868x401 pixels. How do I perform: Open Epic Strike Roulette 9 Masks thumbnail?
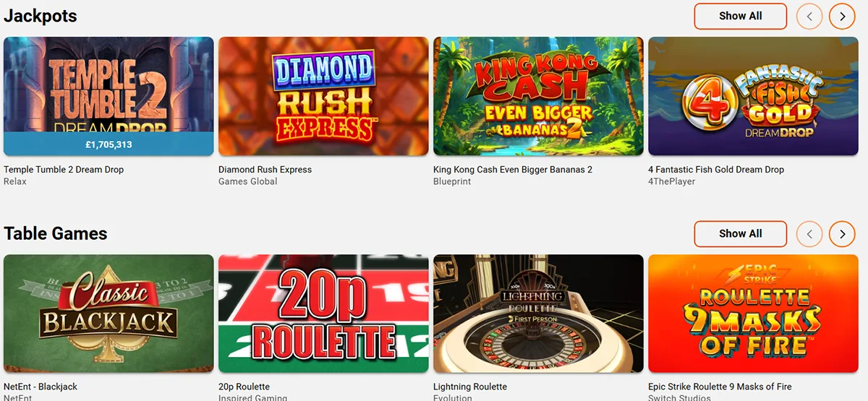click(753, 314)
